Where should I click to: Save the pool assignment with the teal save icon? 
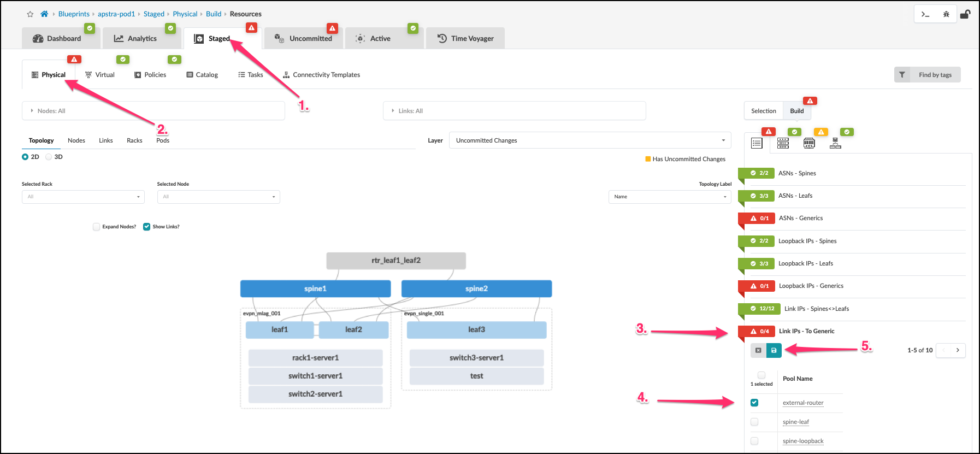pyautogui.click(x=774, y=350)
